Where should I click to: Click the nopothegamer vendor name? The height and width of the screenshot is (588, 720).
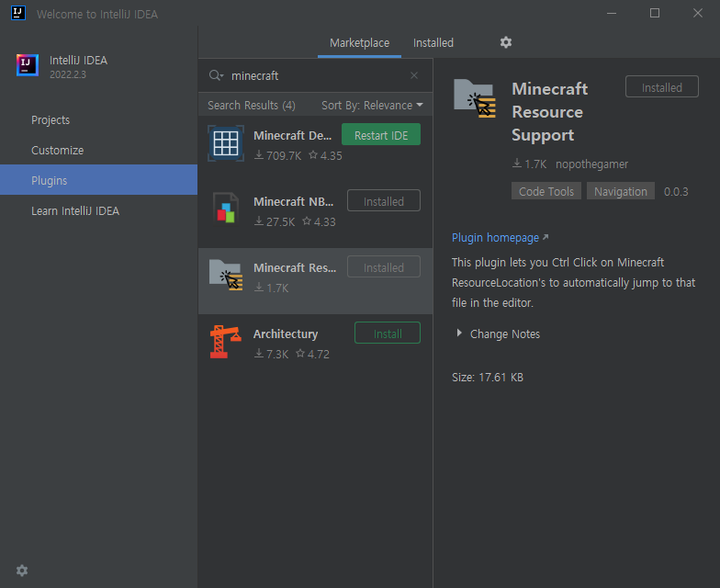[x=591, y=164]
